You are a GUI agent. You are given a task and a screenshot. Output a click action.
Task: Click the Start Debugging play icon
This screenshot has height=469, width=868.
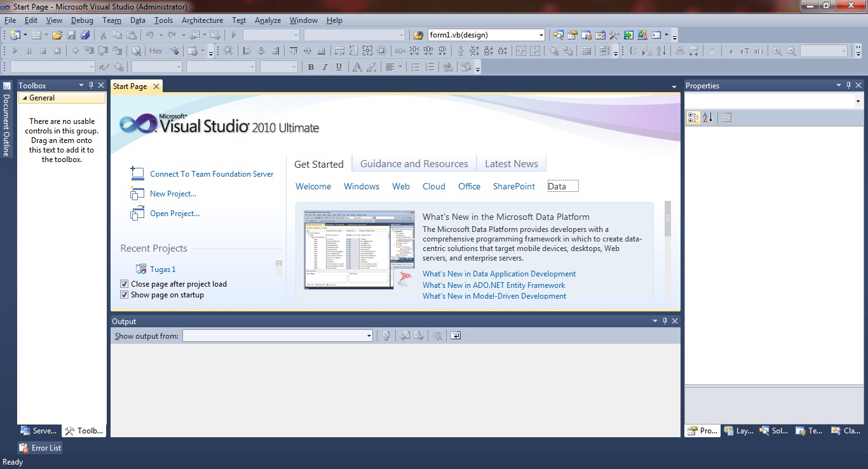point(234,35)
